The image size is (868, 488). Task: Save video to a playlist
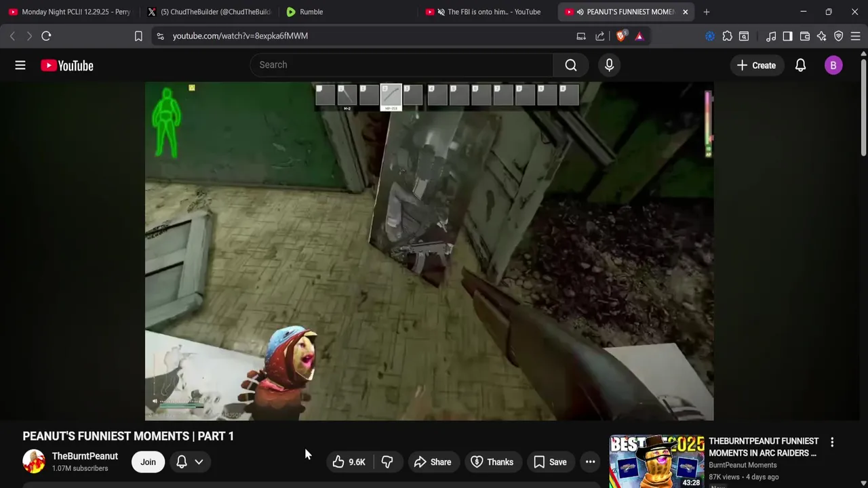550,462
